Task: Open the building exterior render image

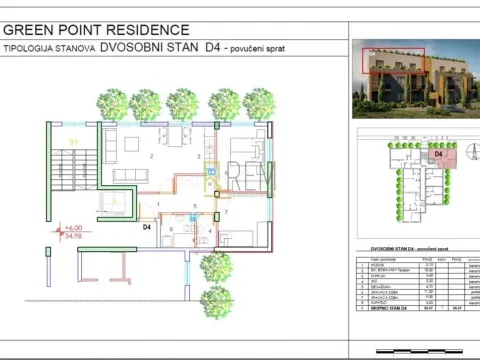Action: tap(416, 79)
